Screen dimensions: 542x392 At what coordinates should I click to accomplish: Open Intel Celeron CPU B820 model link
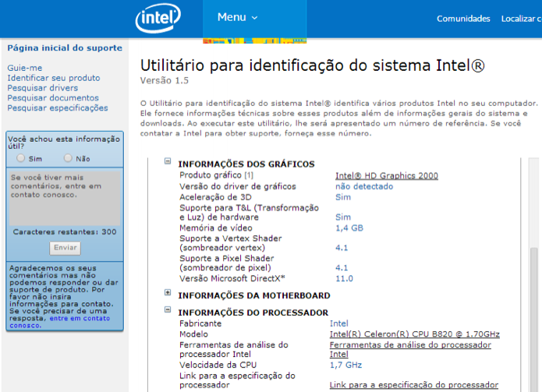point(414,334)
